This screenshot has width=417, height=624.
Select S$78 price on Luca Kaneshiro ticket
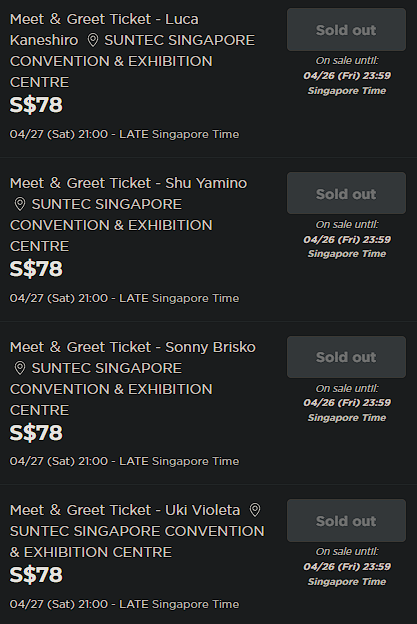click(36, 105)
